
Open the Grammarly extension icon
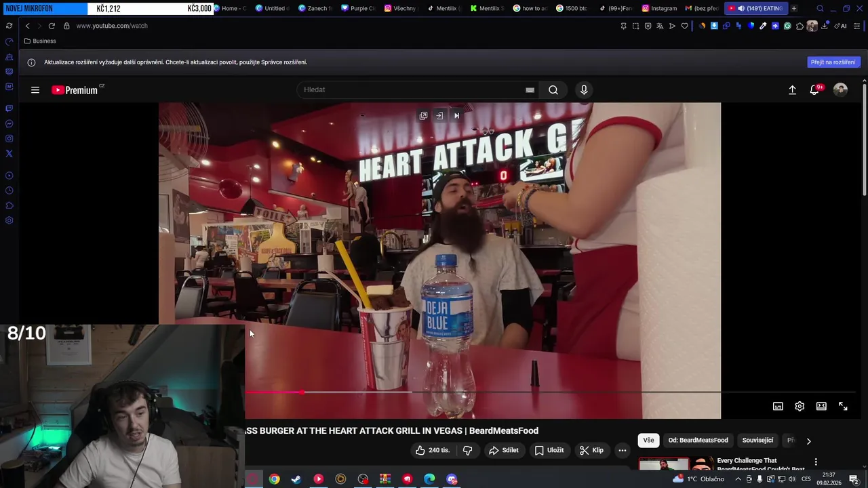[x=787, y=26]
